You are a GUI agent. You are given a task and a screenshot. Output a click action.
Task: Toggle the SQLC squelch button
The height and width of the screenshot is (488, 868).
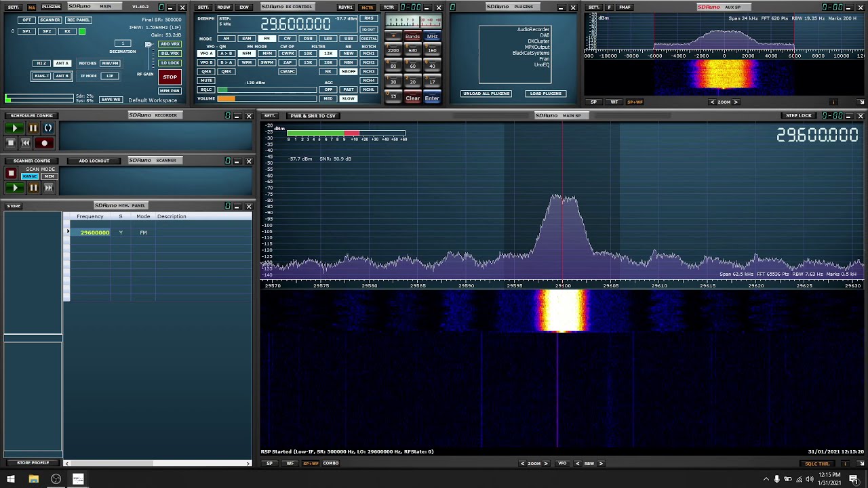click(206, 89)
